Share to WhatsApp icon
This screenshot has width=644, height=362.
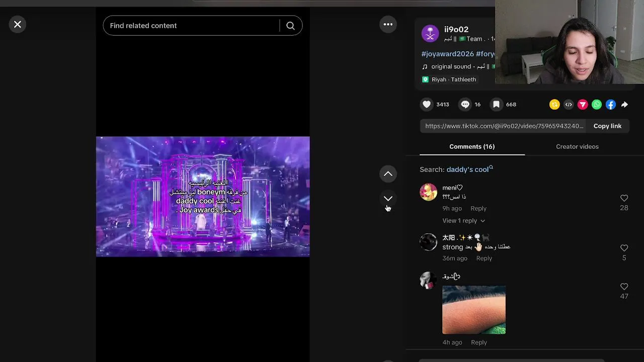(x=597, y=105)
